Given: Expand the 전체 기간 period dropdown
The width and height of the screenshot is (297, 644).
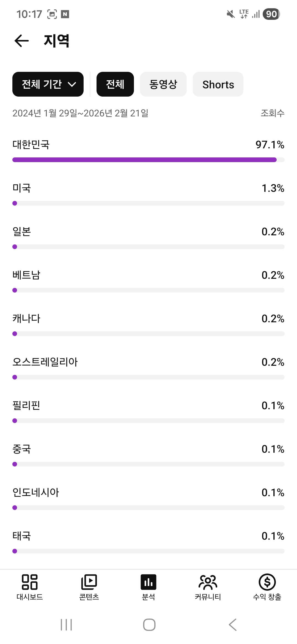Looking at the screenshot, I should click(48, 84).
